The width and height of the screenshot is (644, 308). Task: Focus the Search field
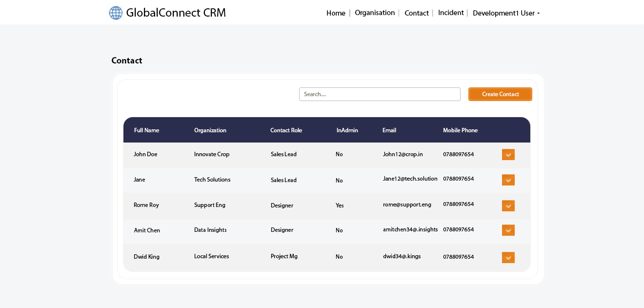point(380,94)
